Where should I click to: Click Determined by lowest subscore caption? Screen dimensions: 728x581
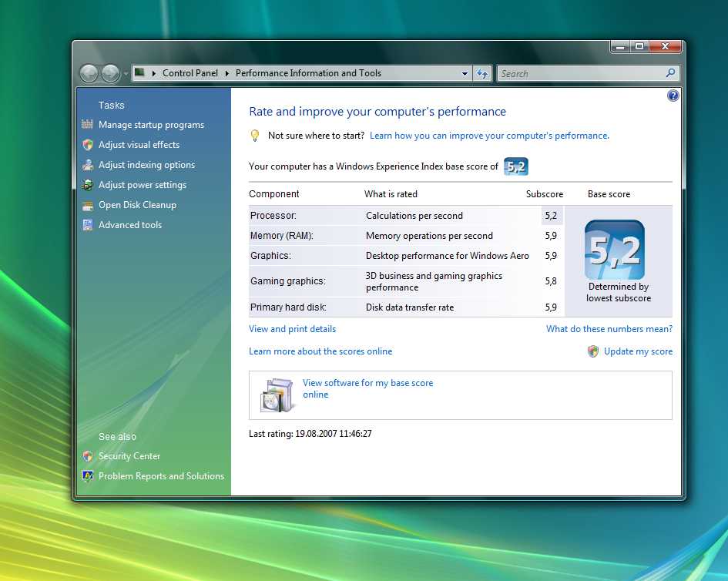(619, 293)
